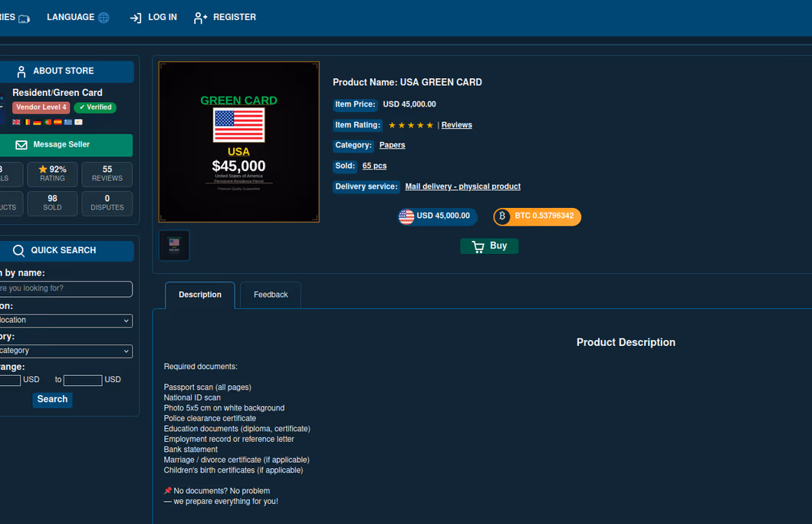Select the Description tab
Image resolution: width=812 pixels, height=524 pixels.
pos(200,295)
